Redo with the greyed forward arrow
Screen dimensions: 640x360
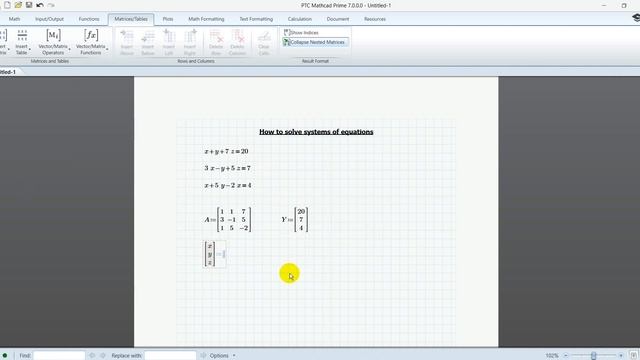click(51, 5)
